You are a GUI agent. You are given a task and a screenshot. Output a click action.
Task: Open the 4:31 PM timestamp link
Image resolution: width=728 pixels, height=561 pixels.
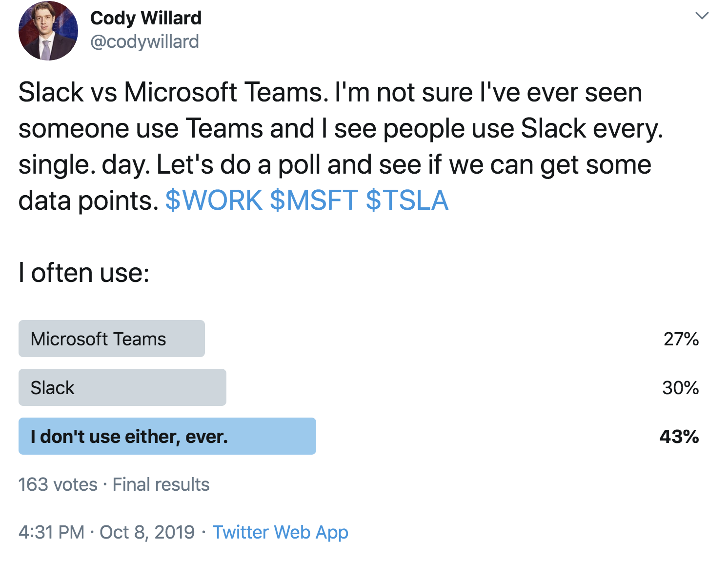click(52, 532)
